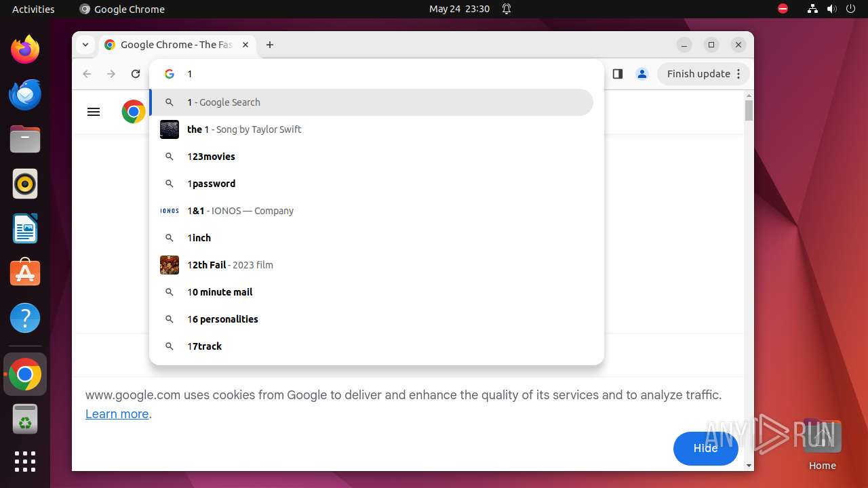Select the 17track suggestion
Viewport: 868px width, 488px height.
click(372, 346)
